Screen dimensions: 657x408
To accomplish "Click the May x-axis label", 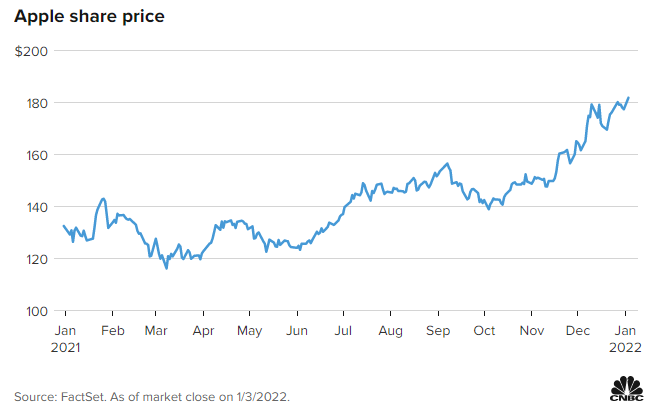I will pos(249,330).
